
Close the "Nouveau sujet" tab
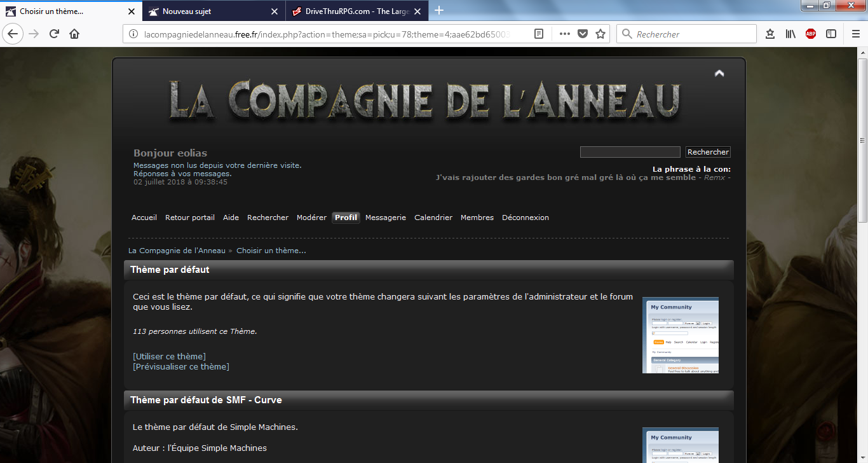[275, 11]
